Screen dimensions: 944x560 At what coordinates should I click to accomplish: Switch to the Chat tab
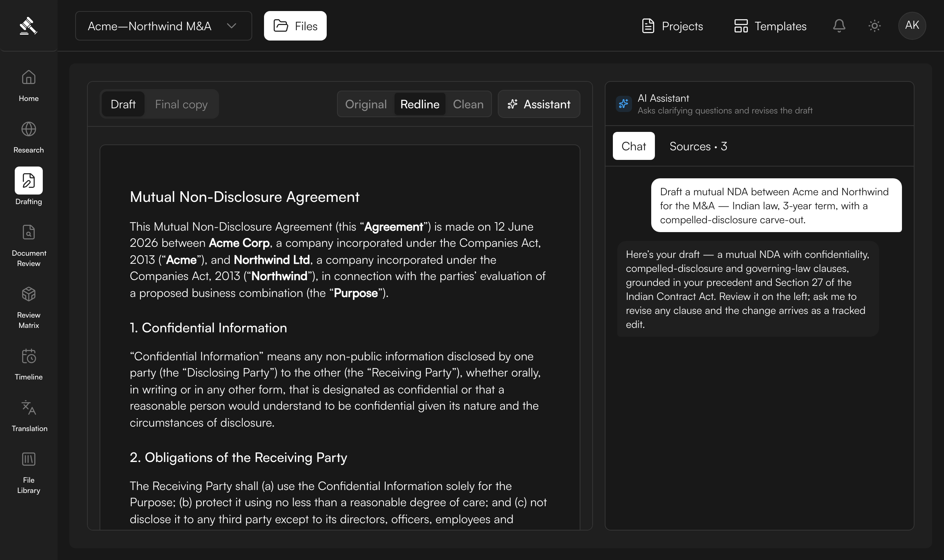(x=634, y=146)
